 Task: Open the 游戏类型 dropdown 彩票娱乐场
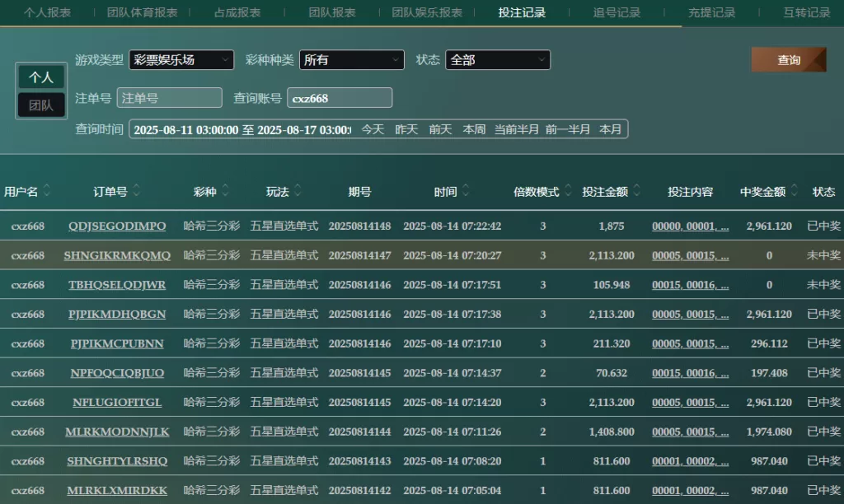point(181,59)
